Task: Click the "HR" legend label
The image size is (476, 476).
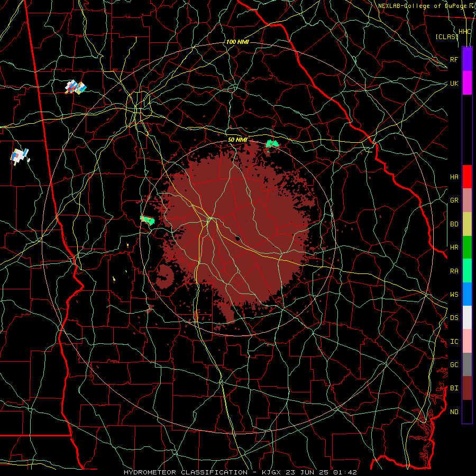Action: coord(454,248)
